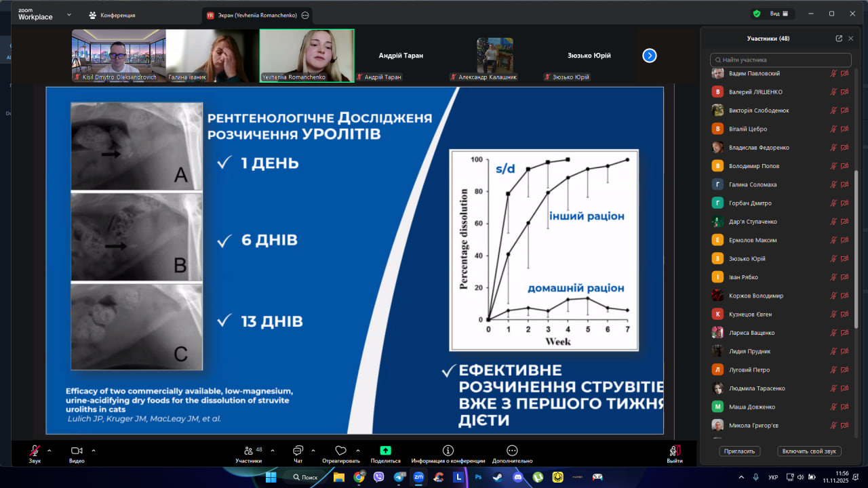Open the Вид layout dropdown
Screen dimensions: 868x488
click(x=778, y=14)
